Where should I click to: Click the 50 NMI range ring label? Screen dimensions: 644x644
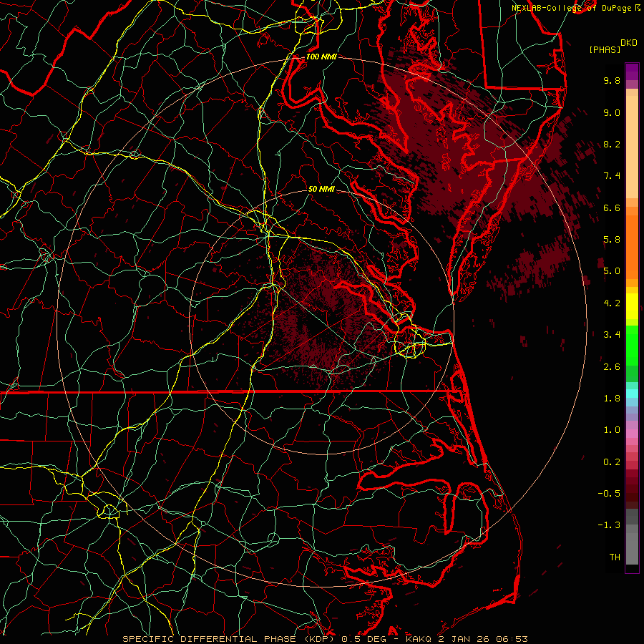pyautogui.click(x=321, y=189)
